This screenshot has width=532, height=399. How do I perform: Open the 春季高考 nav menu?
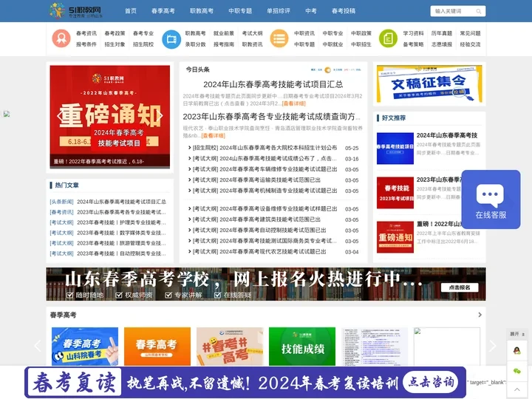(163, 11)
